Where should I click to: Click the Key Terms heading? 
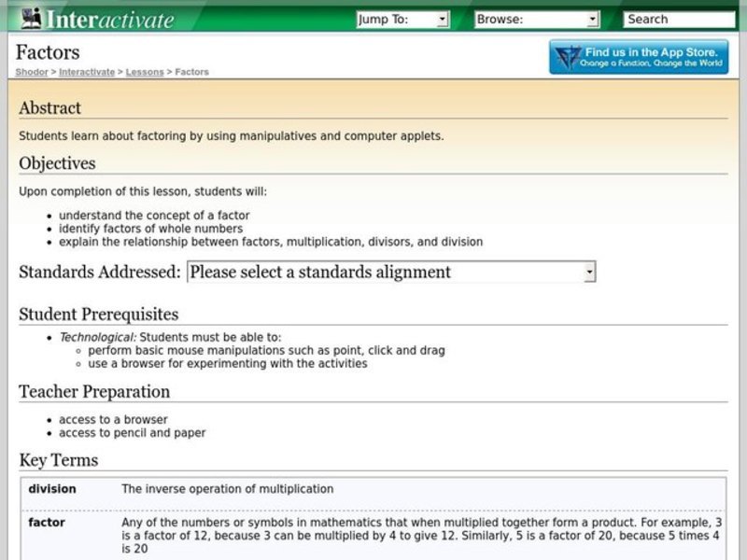click(58, 460)
